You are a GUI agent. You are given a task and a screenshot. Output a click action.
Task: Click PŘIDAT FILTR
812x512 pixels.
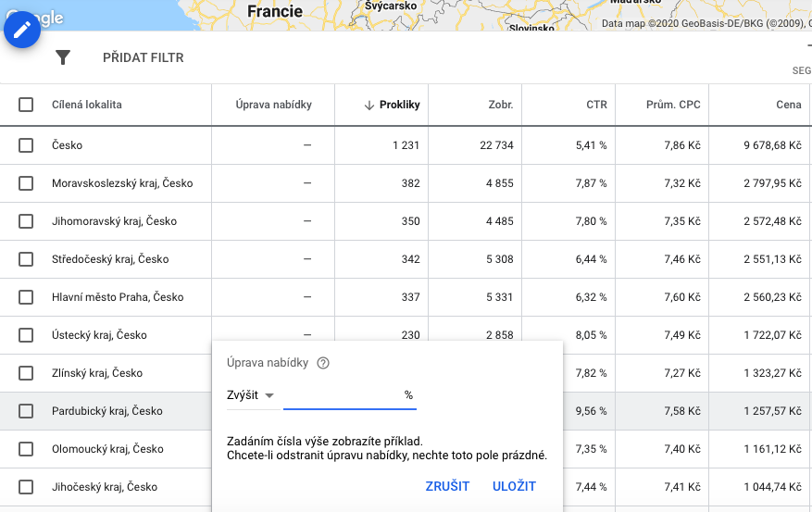143,57
